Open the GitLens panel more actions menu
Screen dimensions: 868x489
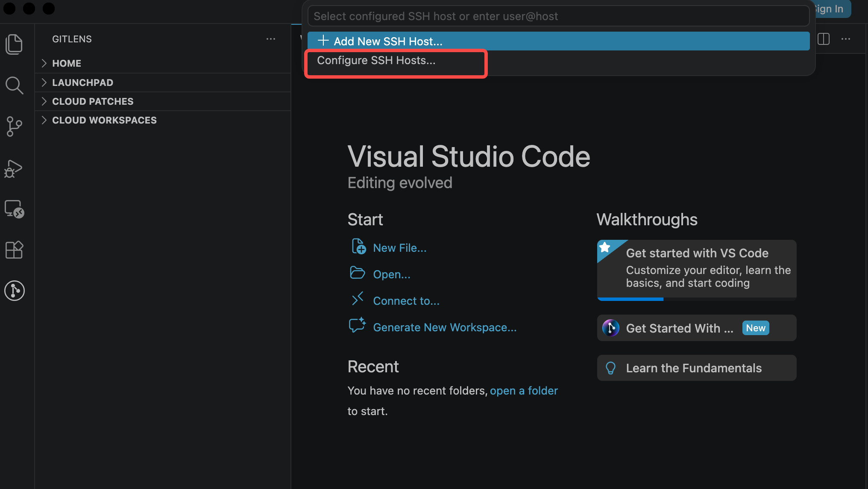tap(271, 39)
